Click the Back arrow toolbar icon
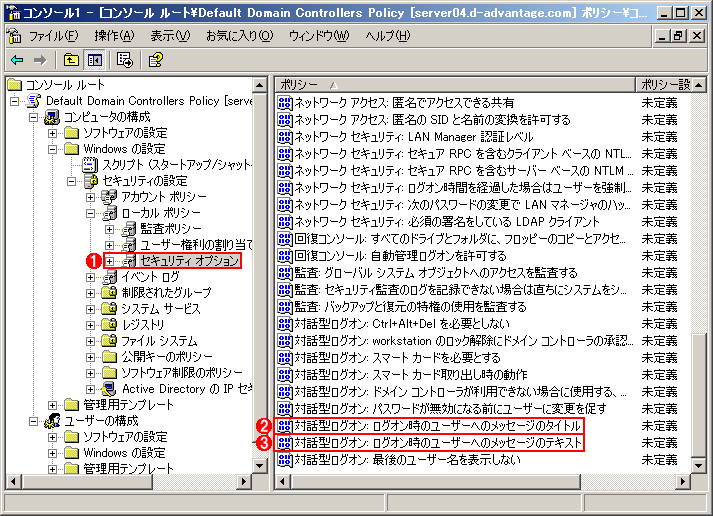 [17, 60]
